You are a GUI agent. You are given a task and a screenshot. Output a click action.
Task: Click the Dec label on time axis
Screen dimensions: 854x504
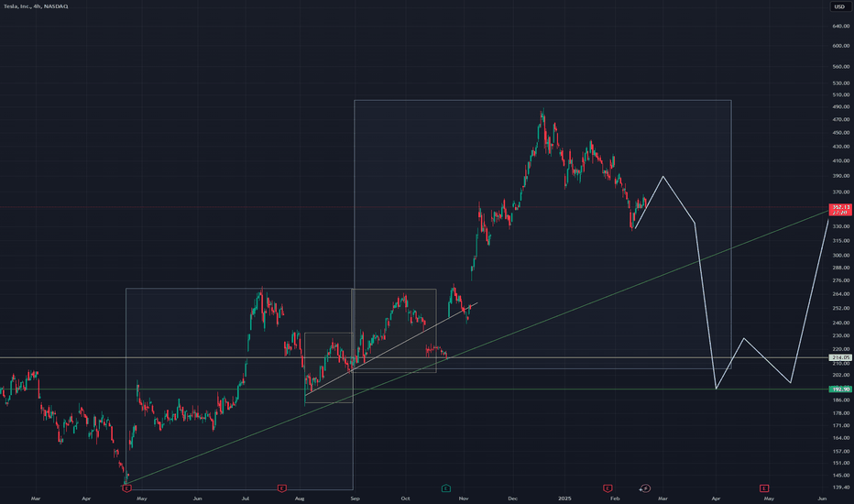[x=512, y=498]
